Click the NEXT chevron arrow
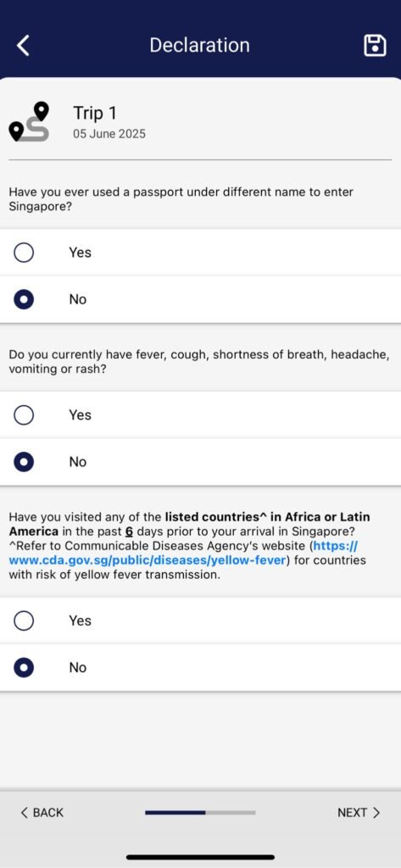 376,813
